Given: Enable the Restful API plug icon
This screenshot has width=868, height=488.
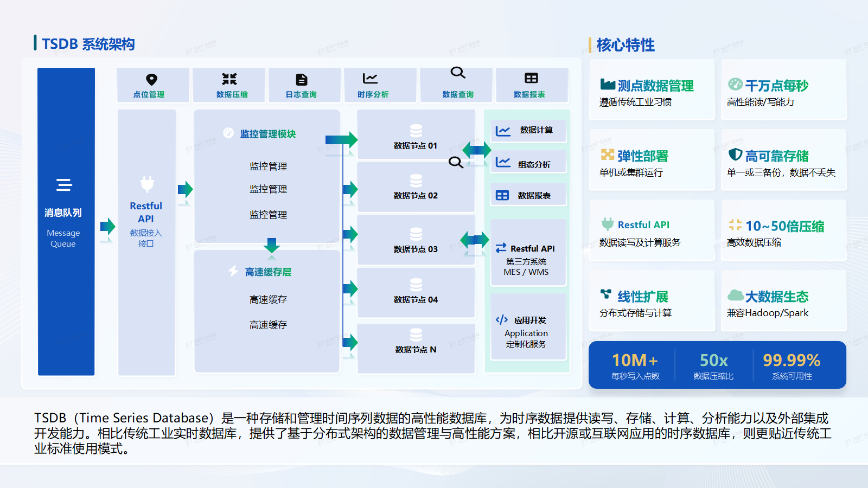Looking at the screenshot, I should [x=146, y=184].
